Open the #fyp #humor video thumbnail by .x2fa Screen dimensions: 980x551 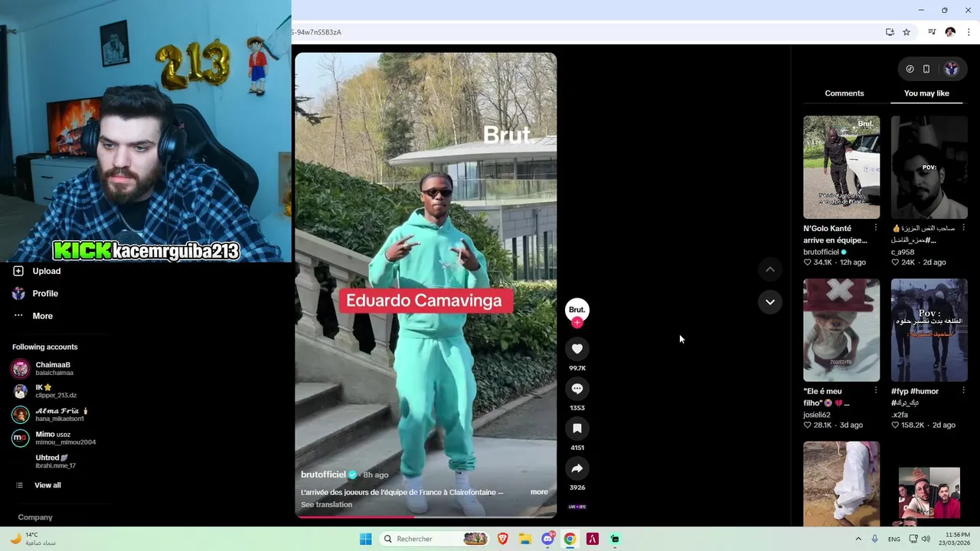[x=929, y=330]
